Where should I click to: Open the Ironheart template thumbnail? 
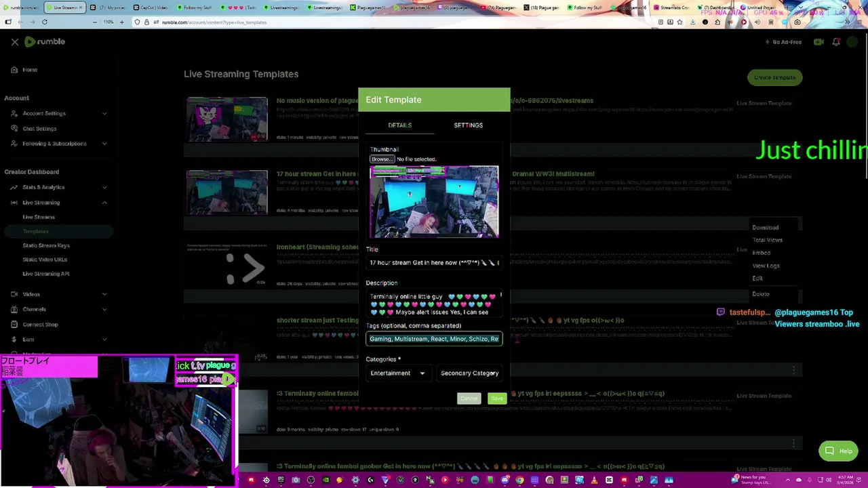coord(227,265)
